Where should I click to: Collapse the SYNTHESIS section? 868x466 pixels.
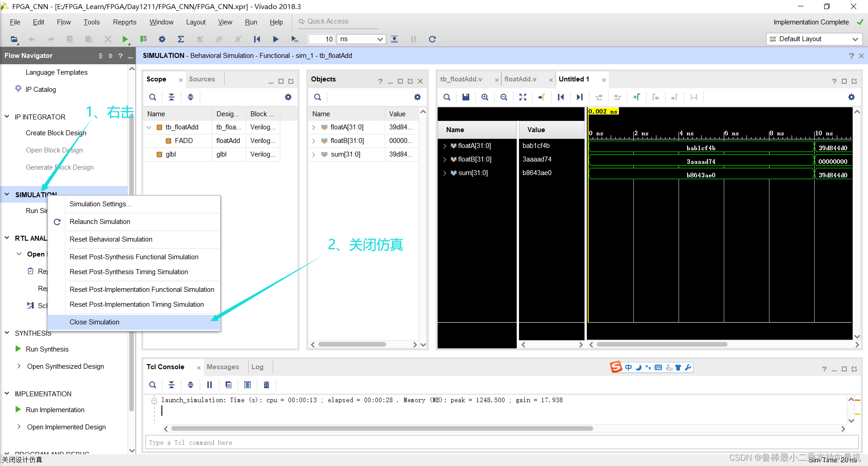7,333
